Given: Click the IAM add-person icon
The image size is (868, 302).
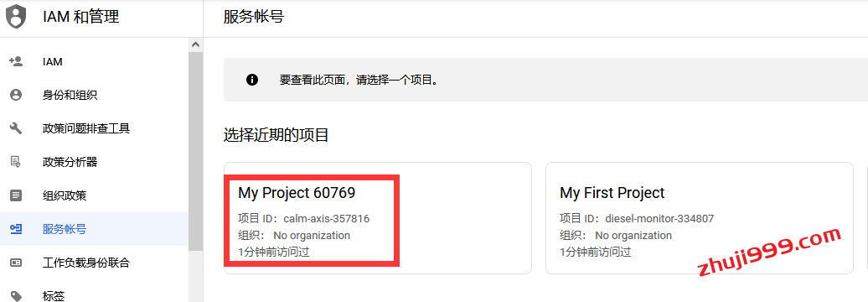Looking at the screenshot, I should tap(16, 61).
